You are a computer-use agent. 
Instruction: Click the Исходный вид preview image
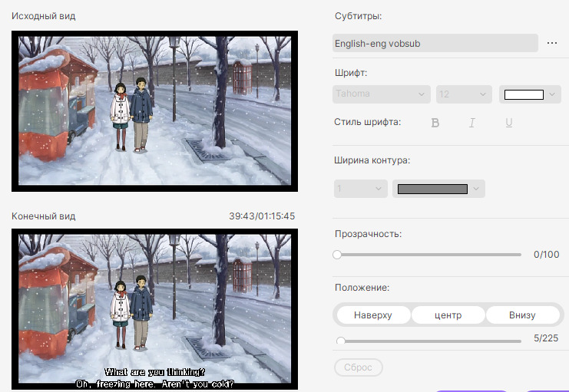click(x=154, y=111)
